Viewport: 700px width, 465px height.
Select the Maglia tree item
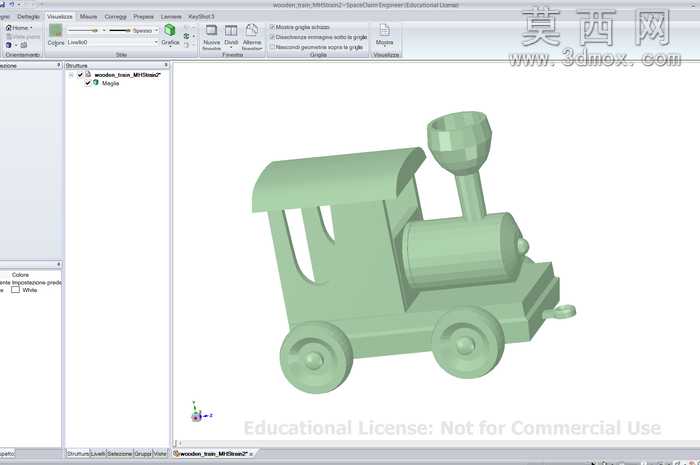(x=110, y=83)
